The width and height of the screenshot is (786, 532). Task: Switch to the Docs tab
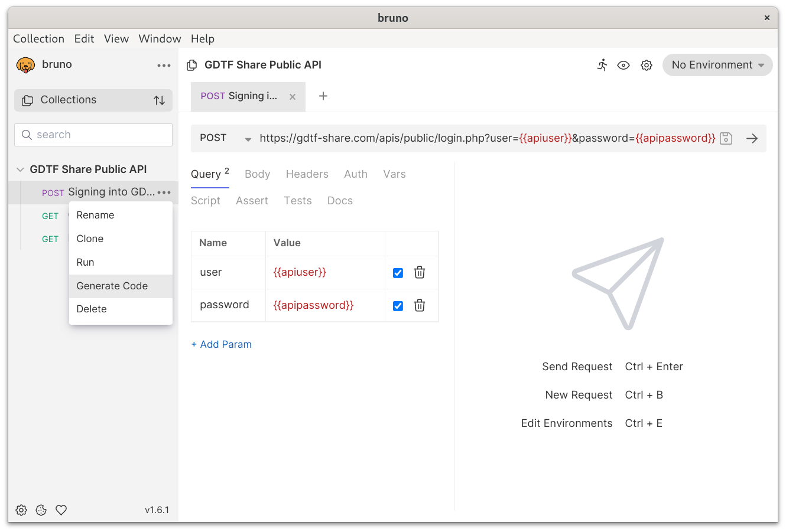340,201
